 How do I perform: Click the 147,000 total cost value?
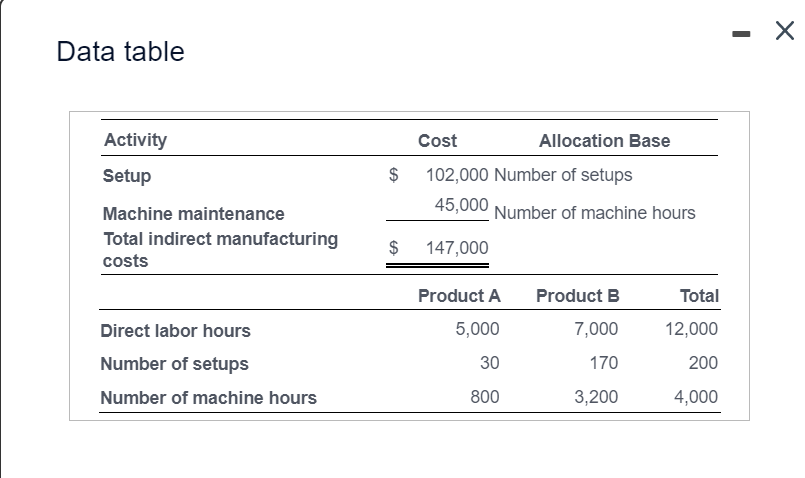[457, 248]
